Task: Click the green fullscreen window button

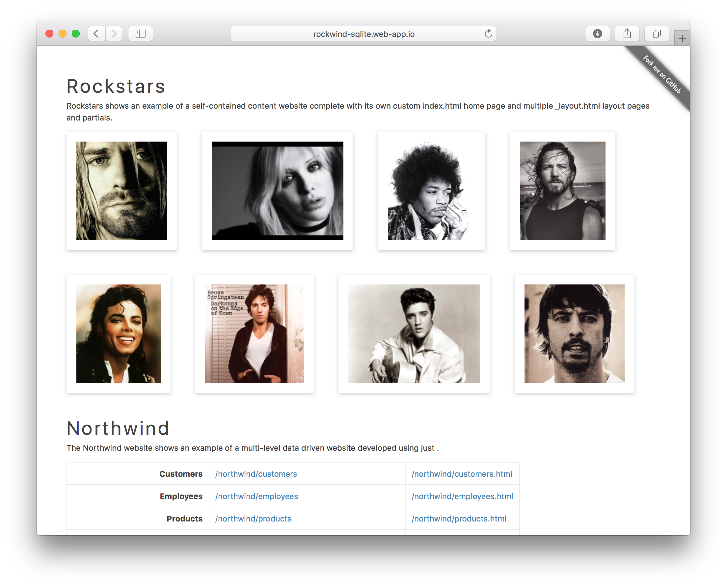Action: pyautogui.click(x=76, y=34)
